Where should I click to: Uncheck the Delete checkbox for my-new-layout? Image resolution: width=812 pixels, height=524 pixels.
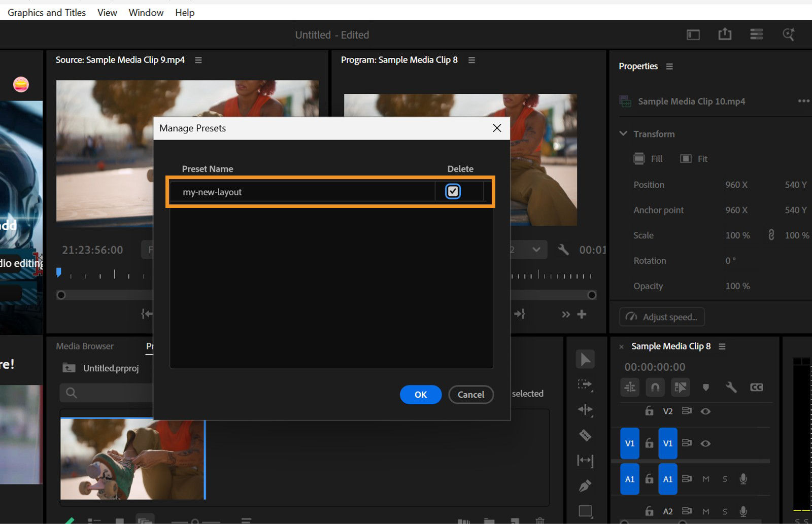click(453, 192)
